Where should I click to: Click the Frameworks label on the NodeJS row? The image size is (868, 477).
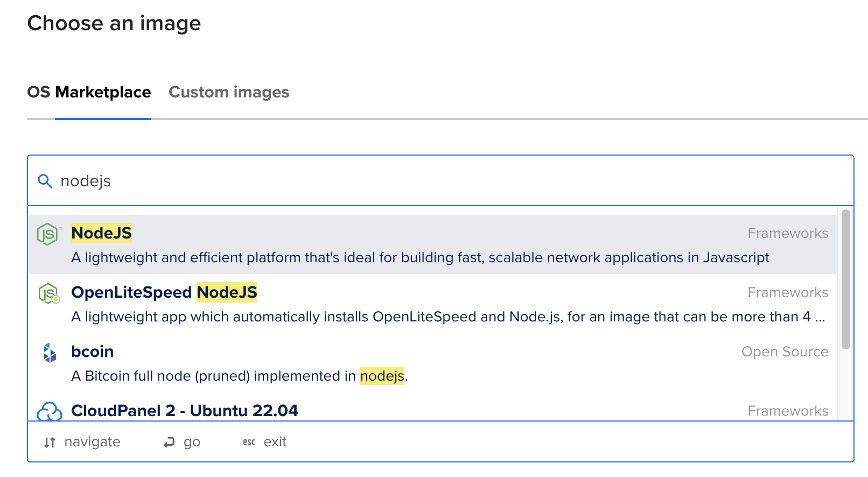coord(788,233)
